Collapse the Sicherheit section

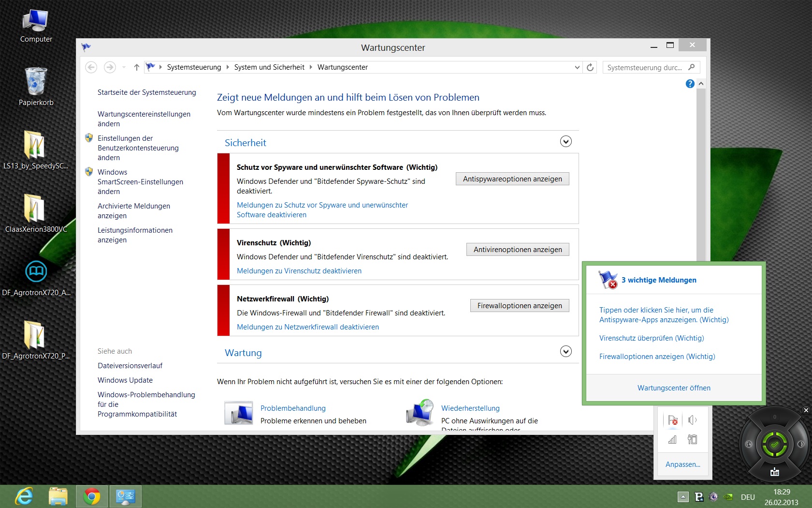(565, 141)
